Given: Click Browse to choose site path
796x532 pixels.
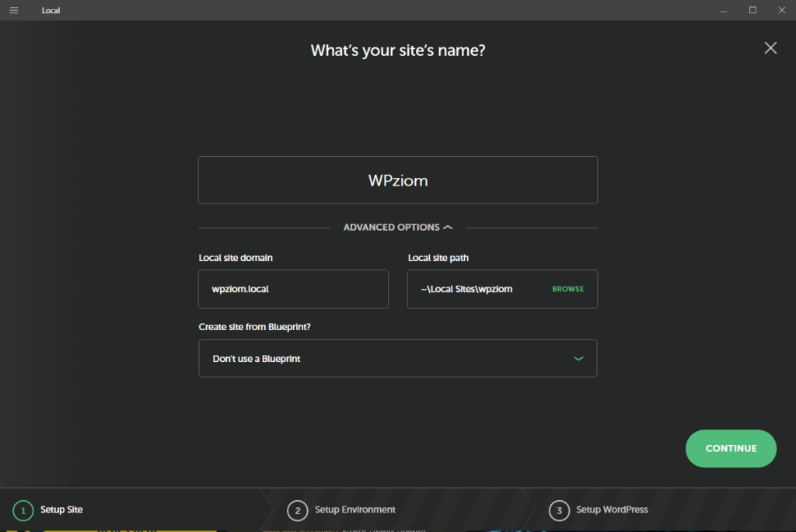Looking at the screenshot, I should (x=567, y=289).
